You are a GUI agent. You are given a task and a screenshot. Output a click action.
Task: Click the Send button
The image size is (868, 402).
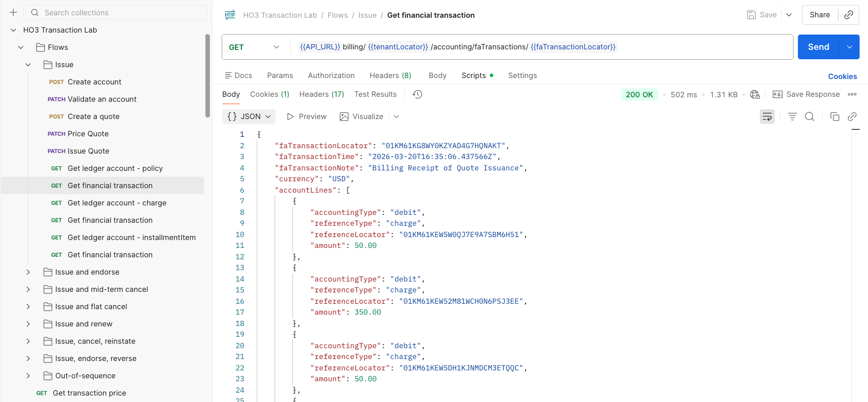click(819, 47)
